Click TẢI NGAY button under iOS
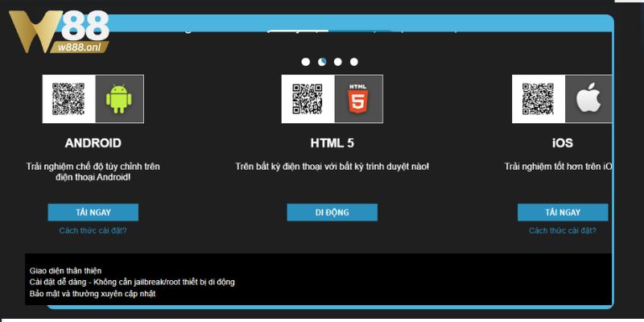 (563, 213)
